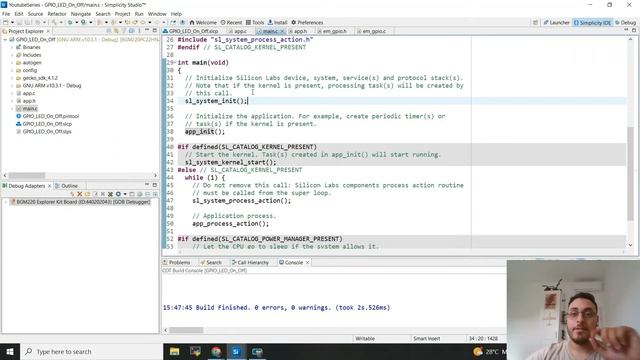
Task: Open the Navigate menu
Action: [81, 14]
